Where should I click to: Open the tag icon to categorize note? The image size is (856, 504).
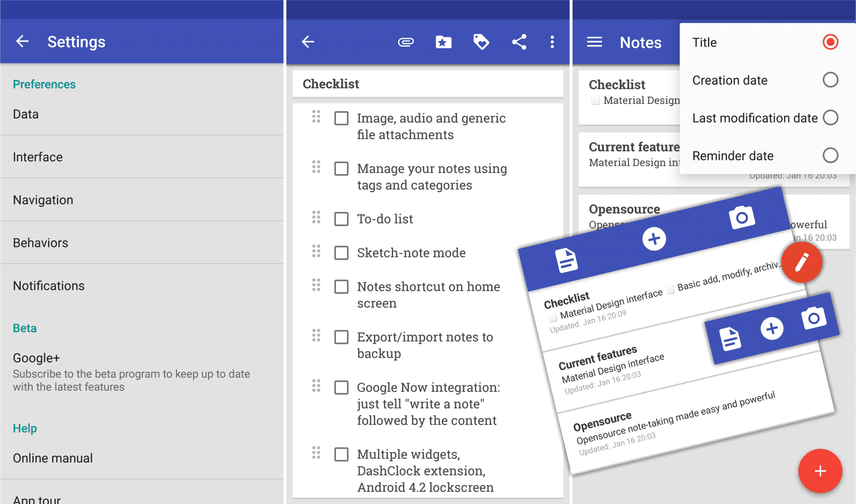[x=481, y=42]
